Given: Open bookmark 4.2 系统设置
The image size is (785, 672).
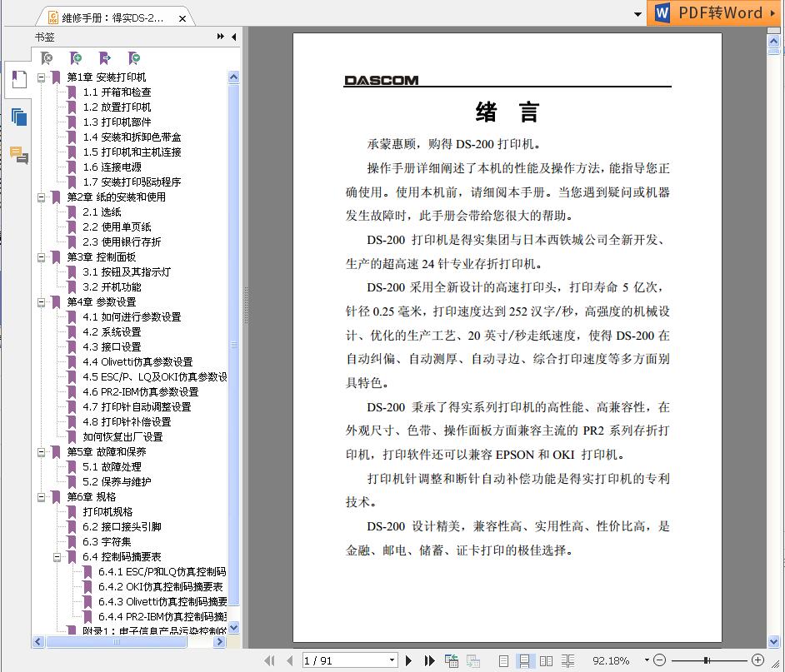Looking at the screenshot, I should coord(112,332).
